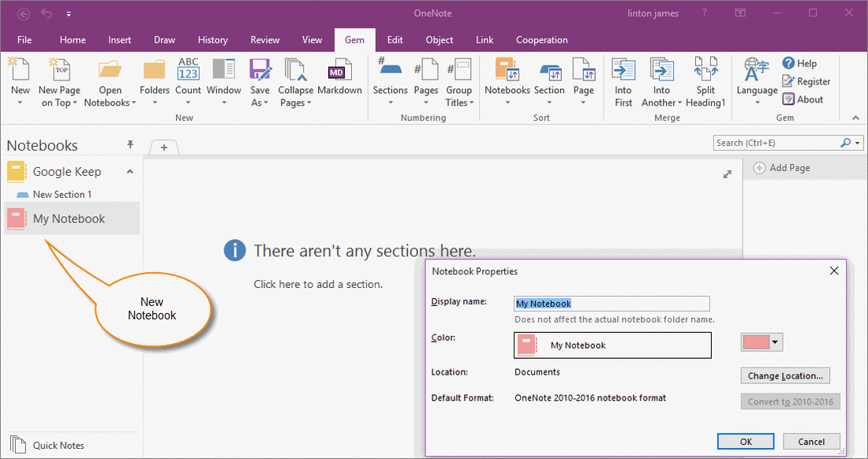The width and height of the screenshot is (868, 459).
Task: Switch to the Home tab
Action: pos(73,39)
